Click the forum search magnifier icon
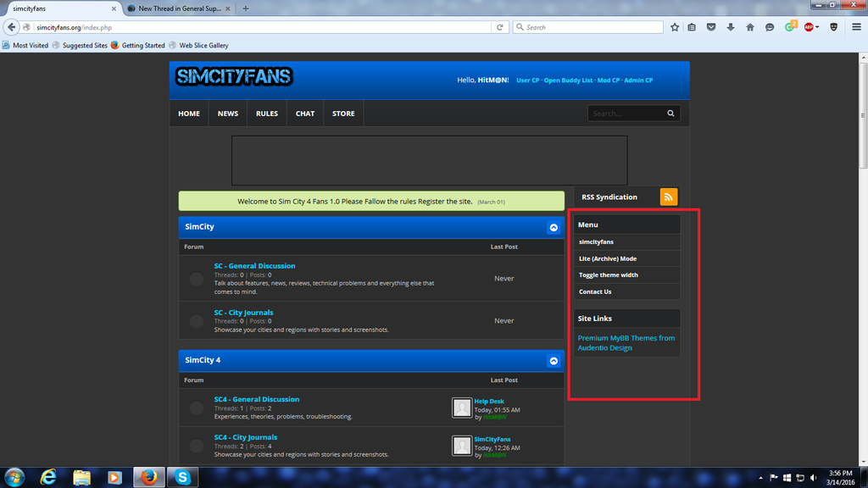This screenshot has height=488, width=868. [x=670, y=114]
